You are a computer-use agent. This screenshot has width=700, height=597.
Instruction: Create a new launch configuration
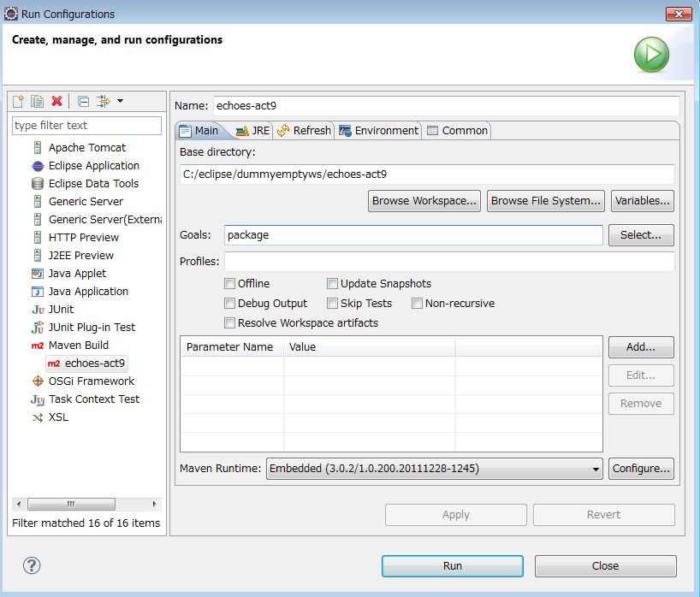click(x=18, y=101)
